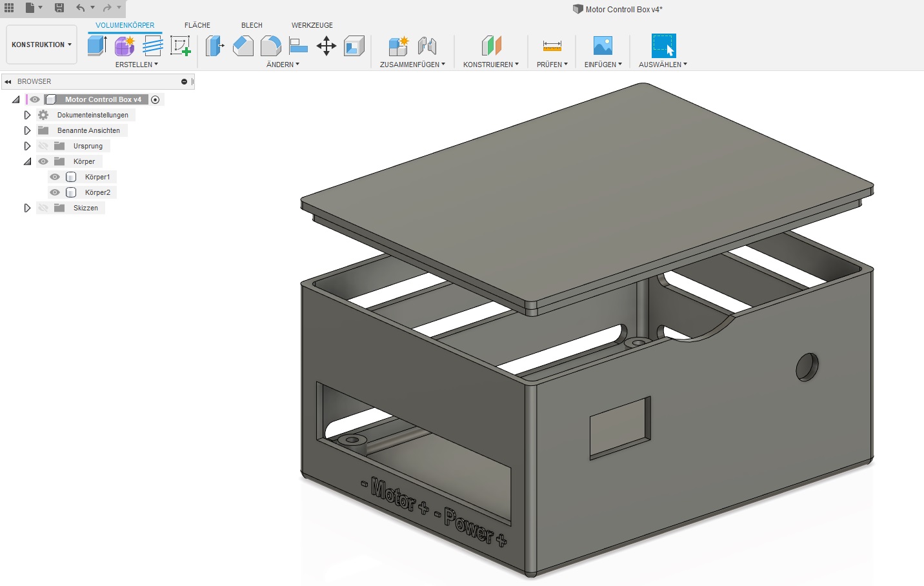This screenshot has height=586, width=924.
Task: Click the round minus icon in BROWSER header
Action: click(x=184, y=81)
